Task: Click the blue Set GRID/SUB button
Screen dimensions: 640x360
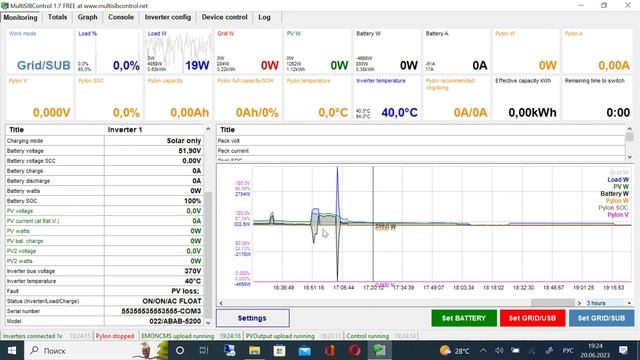Action: [x=602, y=318]
